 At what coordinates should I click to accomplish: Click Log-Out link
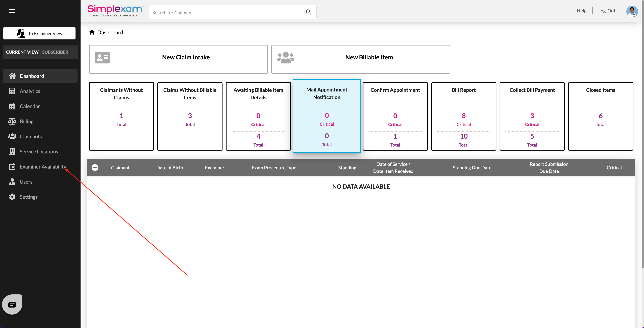607,11
